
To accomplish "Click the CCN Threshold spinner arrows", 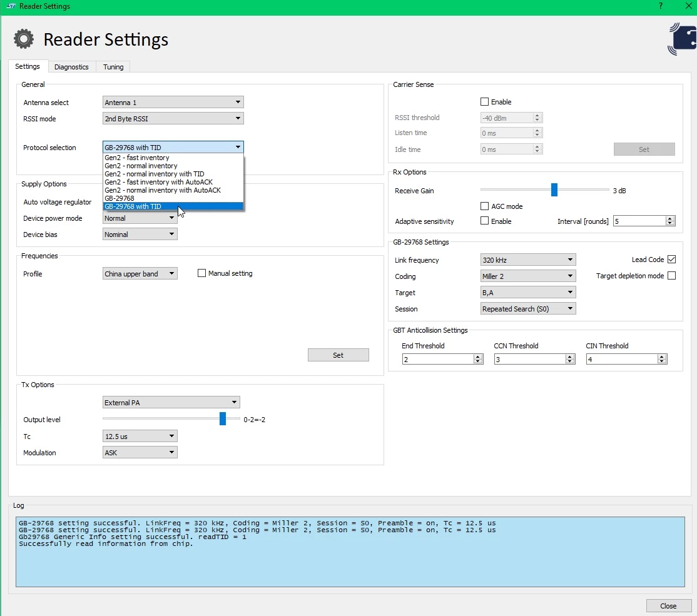I will click(571, 359).
